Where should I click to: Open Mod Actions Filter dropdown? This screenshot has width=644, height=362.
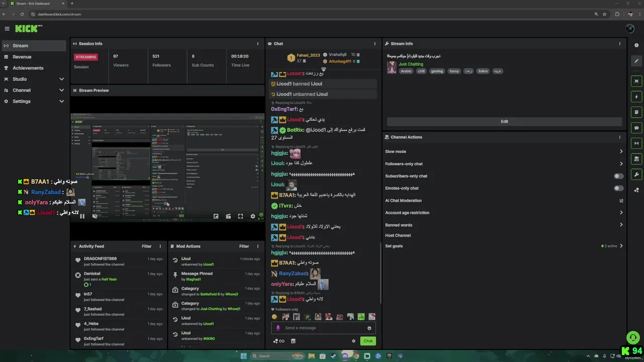pyautogui.click(x=244, y=246)
